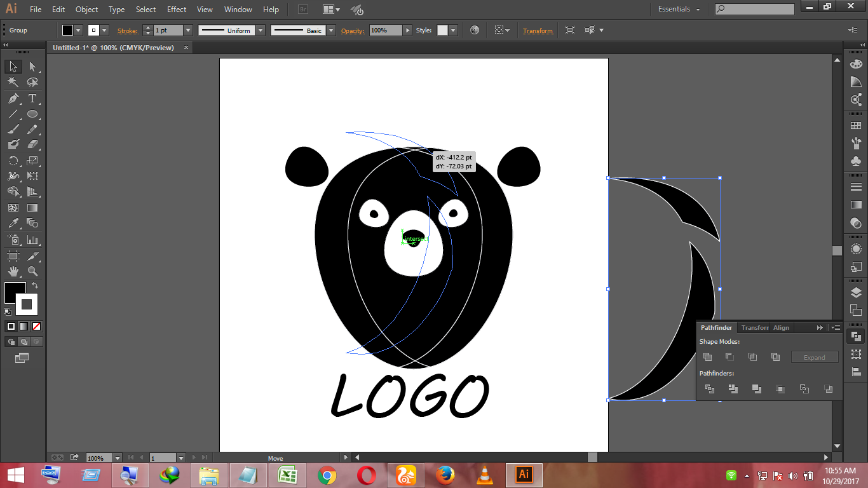Click the Outline pathfinder icon
Image resolution: width=868 pixels, height=488 pixels.
pyautogui.click(x=804, y=389)
